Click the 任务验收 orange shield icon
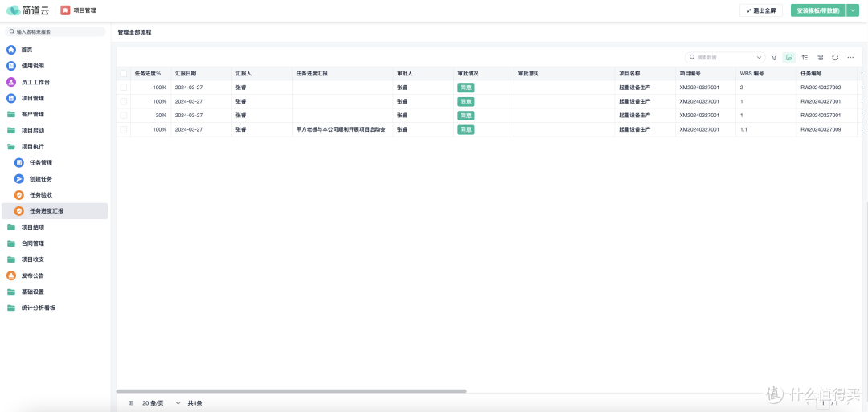Image resolution: width=868 pixels, height=412 pixels. coord(18,194)
